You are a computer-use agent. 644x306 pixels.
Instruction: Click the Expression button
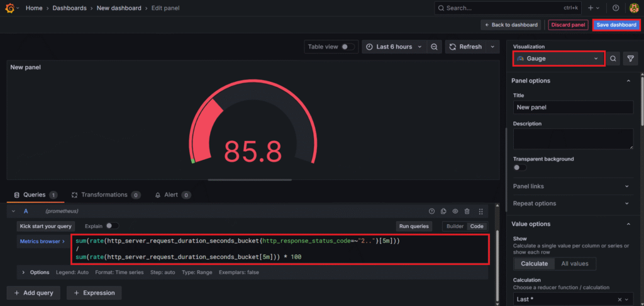click(x=94, y=293)
